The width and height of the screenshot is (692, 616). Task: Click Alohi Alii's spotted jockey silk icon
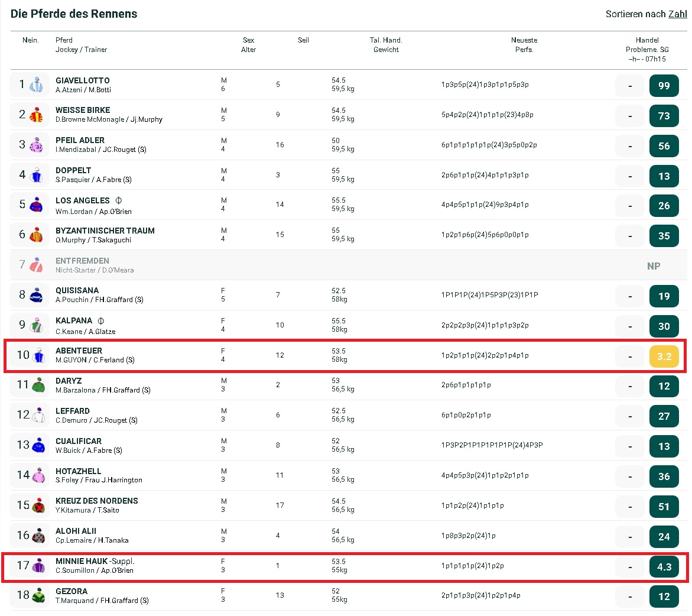(38, 536)
